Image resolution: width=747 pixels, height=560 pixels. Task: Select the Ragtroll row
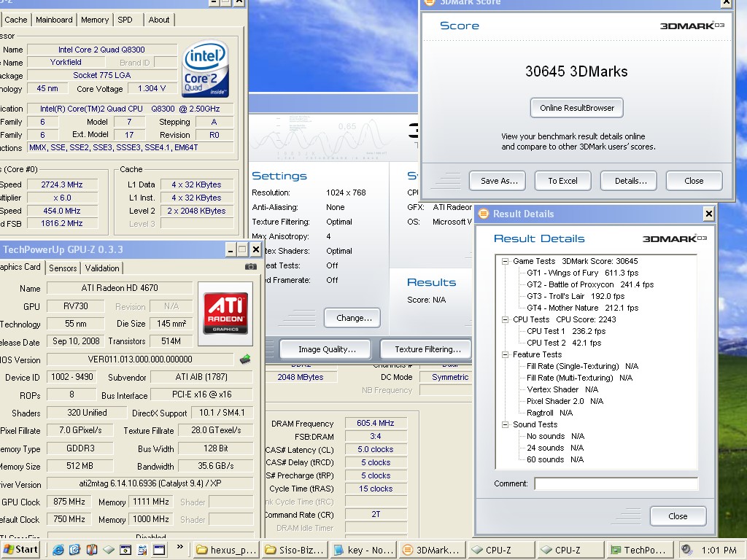pos(549,413)
